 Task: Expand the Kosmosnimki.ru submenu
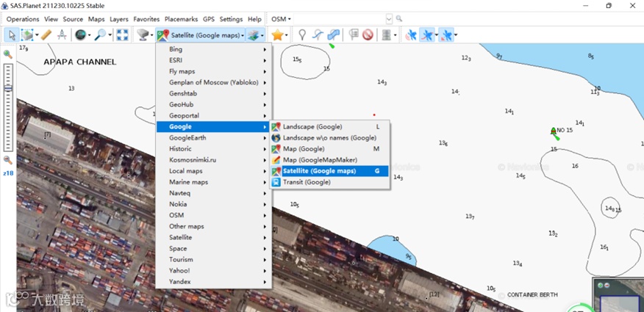[x=214, y=160]
